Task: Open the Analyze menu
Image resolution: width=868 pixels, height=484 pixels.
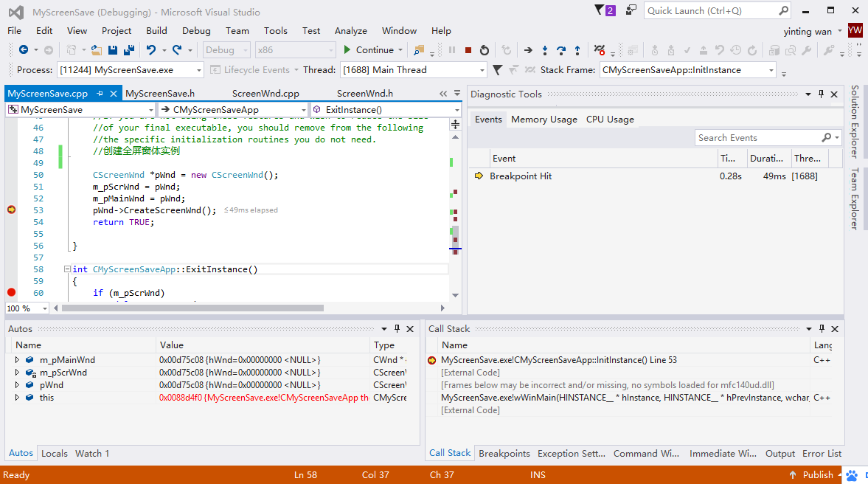Action: pyautogui.click(x=351, y=31)
